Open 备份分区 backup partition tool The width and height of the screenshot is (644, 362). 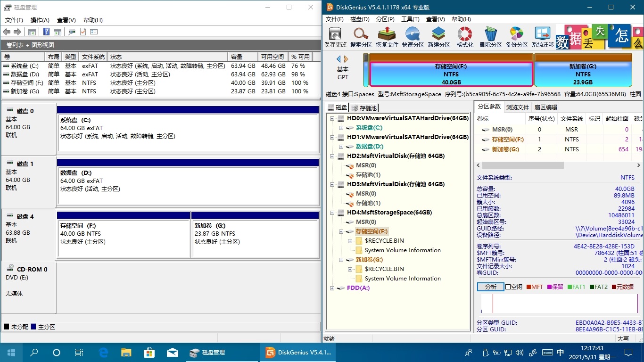point(517,37)
